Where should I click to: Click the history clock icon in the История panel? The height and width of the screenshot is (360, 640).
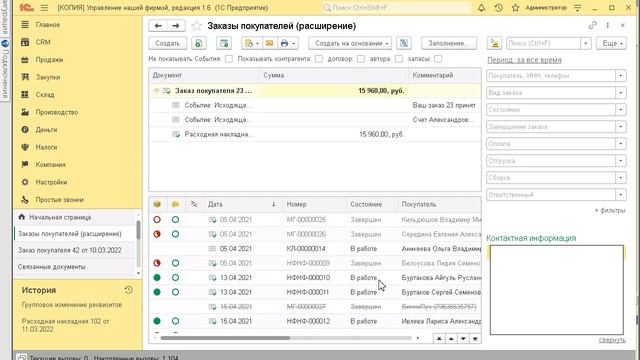[129, 290]
